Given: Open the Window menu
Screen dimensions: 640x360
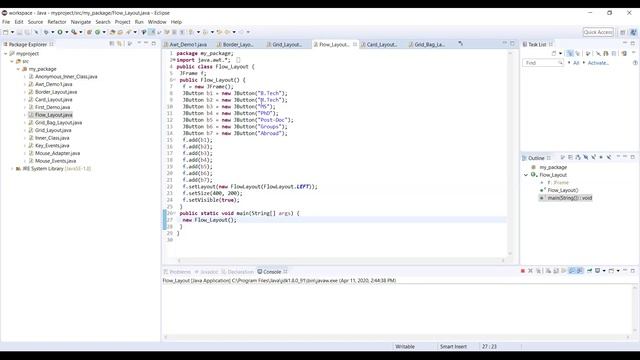Looking at the screenshot, I should pos(157,22).
